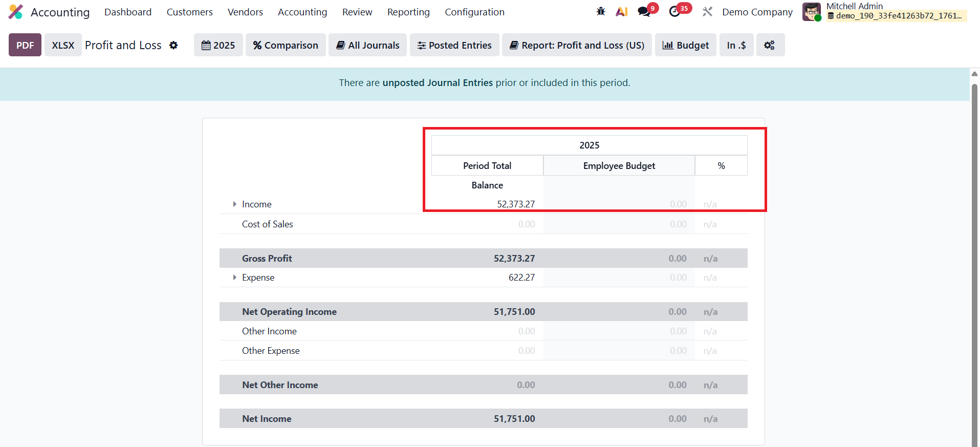The width and height of the screenshot is (980, 447).
Task: Open Customers menu
Action: click(x=190, y=12)
